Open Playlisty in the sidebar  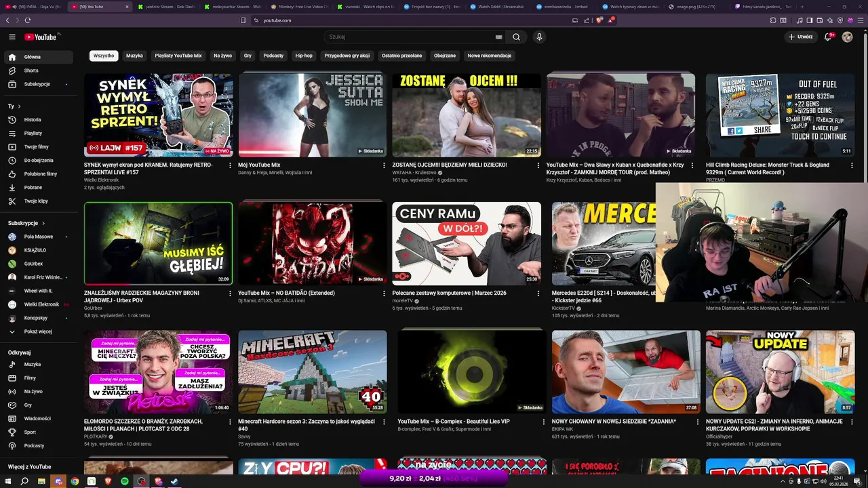pyautogui.click(x=38, y=133)
